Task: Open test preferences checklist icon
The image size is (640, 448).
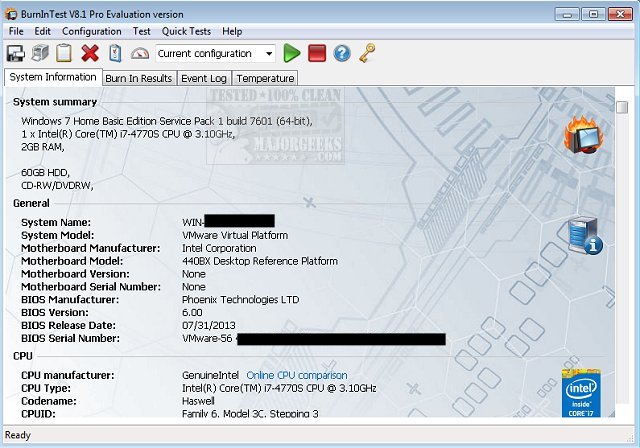Action: 115,53
